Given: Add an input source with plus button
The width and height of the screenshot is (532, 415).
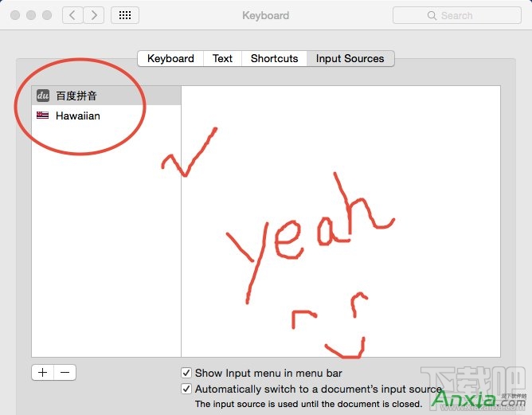Looking at the screenshot, I should coord(43,373).
